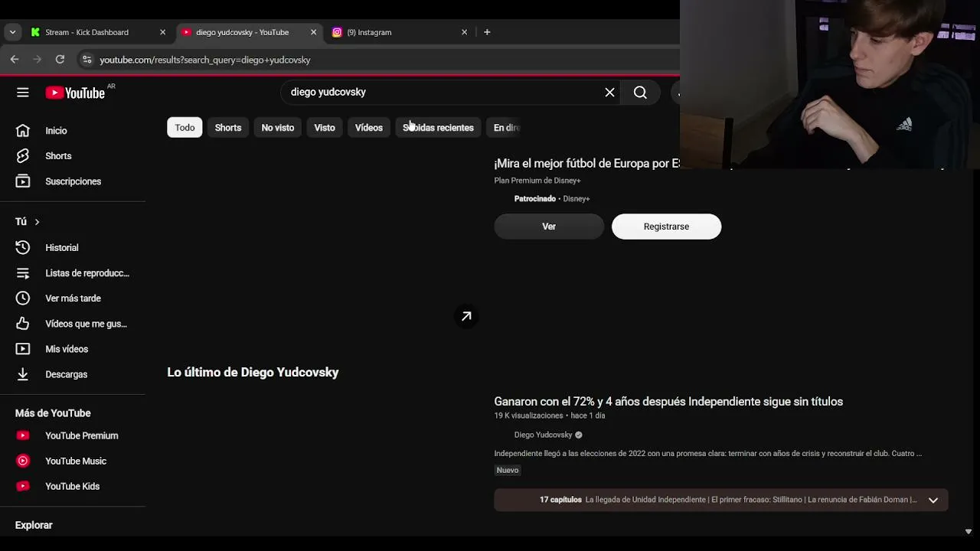The image size is (980, 551).
Task: Open the ad's external link arrow icon
Action: (466, 316)
